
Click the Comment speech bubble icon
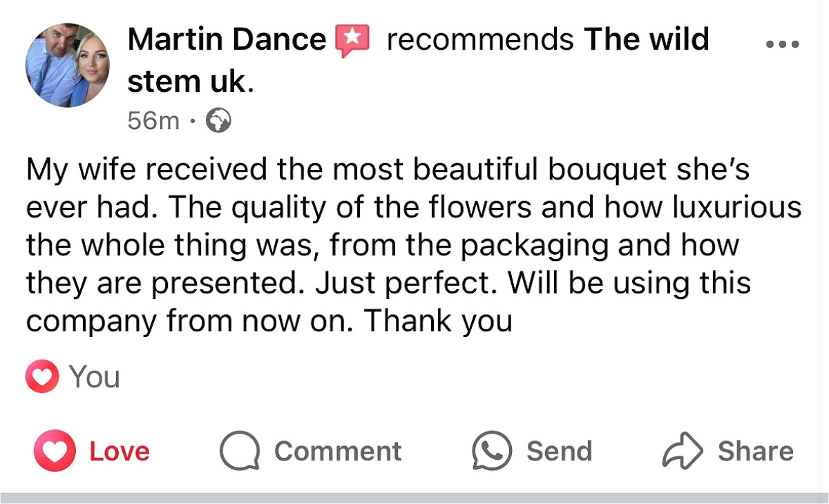(x=240, y=452)
